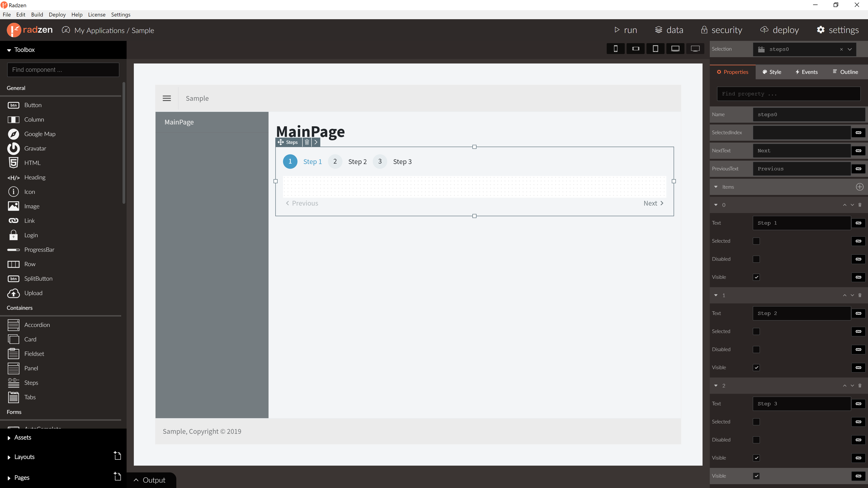Viewport: 868px width, 488px height.
Task: Move item 2 down with its arrow
Action: coord(852,386)
